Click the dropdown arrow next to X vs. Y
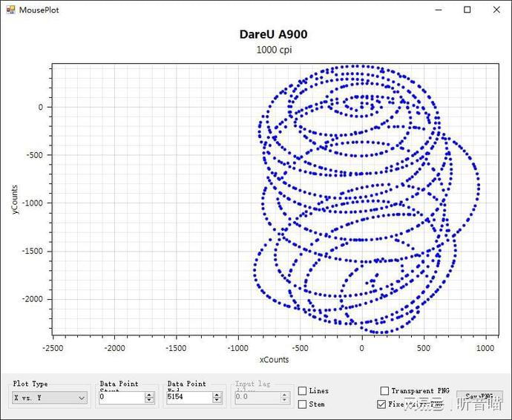512x420 pixels. coord(82,398)
